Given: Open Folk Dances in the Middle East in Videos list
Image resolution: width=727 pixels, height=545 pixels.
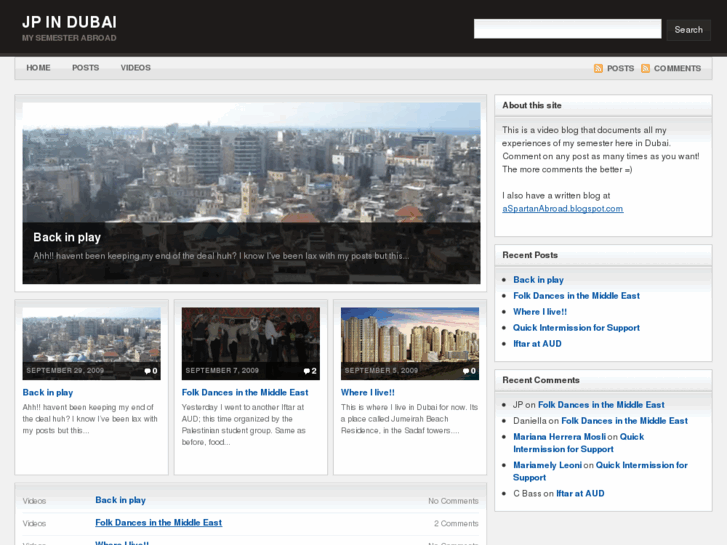Looking at the screenshot, I should [159, 523].
